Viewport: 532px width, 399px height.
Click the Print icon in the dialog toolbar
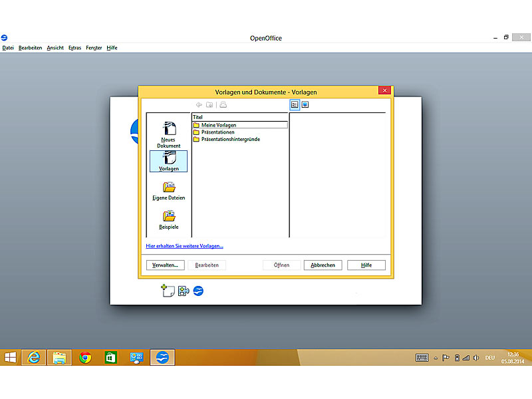[223, 105]
